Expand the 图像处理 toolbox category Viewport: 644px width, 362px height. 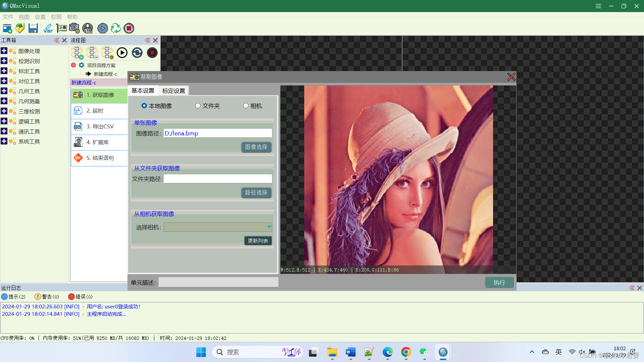[4, 51]
